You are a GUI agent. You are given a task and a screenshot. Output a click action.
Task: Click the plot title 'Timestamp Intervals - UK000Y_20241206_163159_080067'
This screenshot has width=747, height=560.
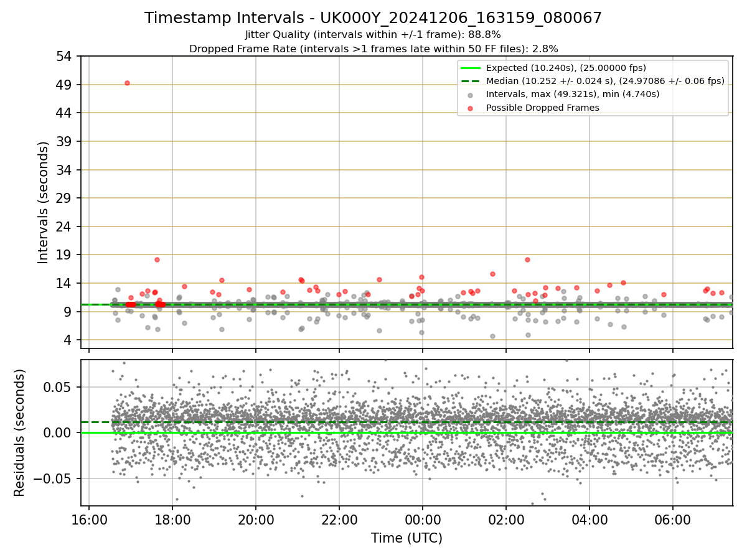coord(373,18)
